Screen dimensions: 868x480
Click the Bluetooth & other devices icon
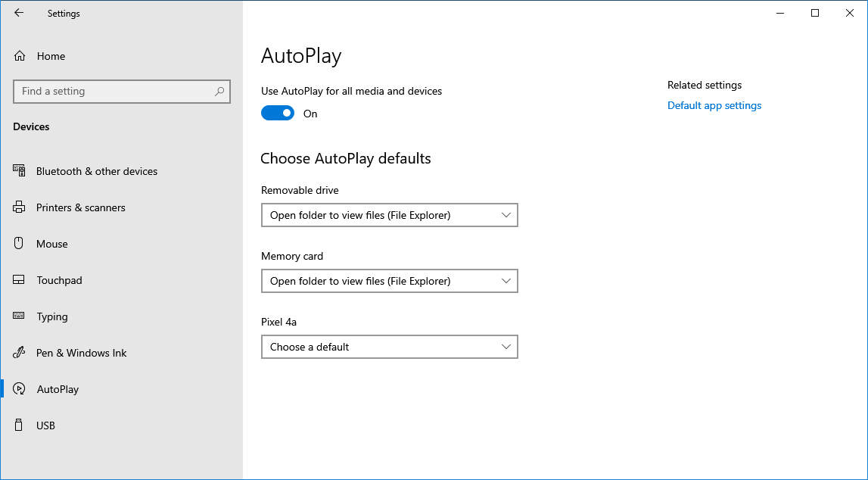point(20,171)
